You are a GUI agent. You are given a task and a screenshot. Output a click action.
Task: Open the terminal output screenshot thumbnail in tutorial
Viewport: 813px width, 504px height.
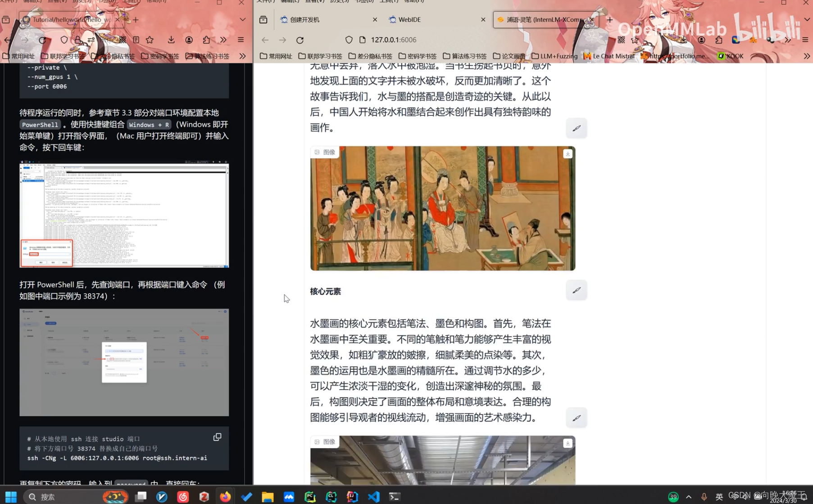click(124, 214)
